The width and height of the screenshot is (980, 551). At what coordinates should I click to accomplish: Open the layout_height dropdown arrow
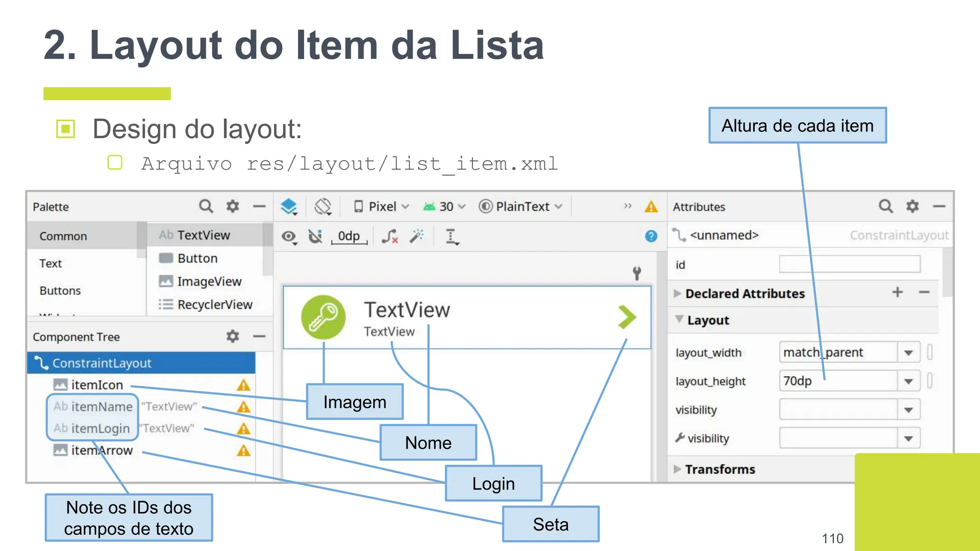point(908,381)
